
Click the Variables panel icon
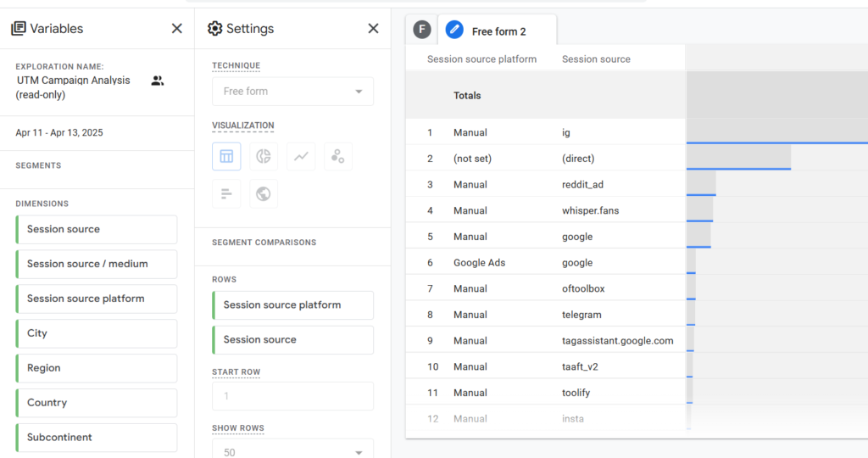[x=19, y=28]
